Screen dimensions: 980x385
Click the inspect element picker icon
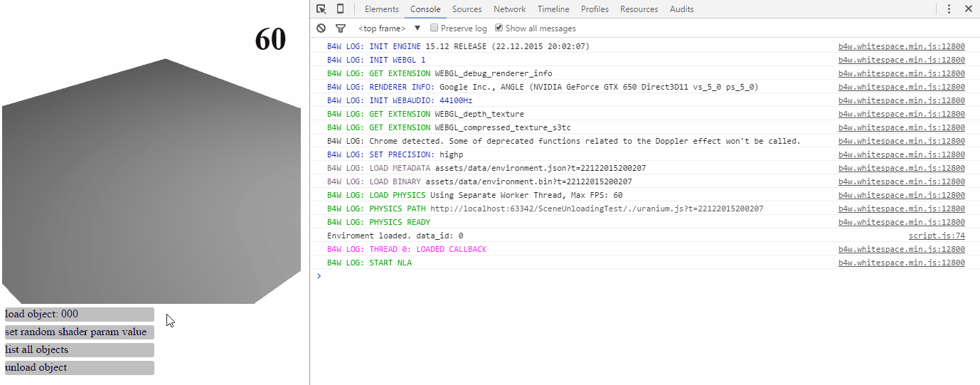[x=321, y=9]
